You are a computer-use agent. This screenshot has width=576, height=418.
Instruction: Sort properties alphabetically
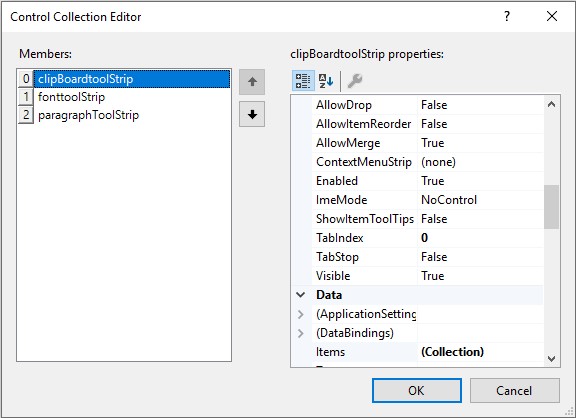326,80
